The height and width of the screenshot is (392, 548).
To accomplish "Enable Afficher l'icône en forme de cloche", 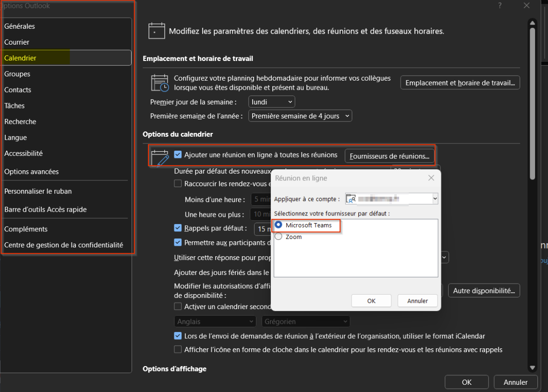I will pos(178,349).
